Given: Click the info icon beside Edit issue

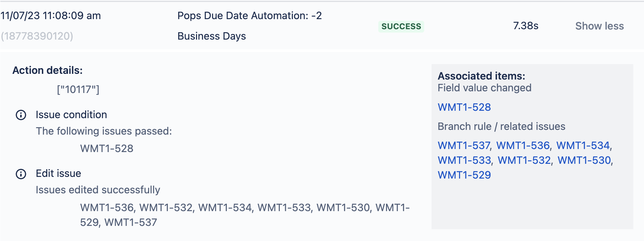Looking at the screenshot, I should (x=21, y=174).
